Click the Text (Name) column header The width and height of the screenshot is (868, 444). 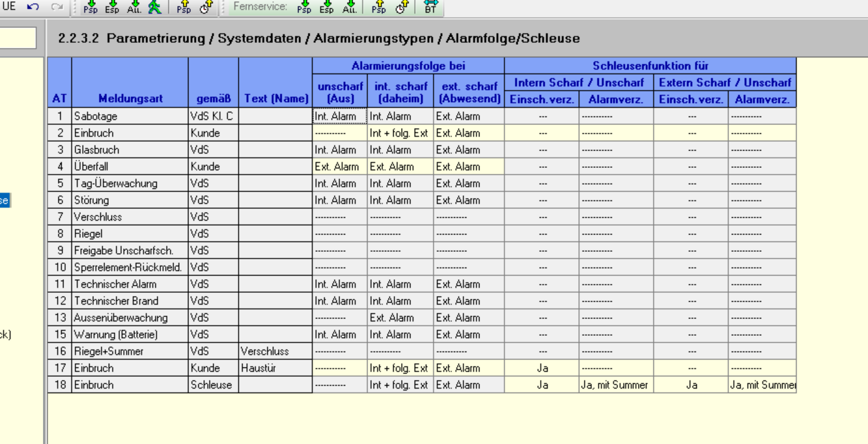pyautogui.click(x=275, y=98)
